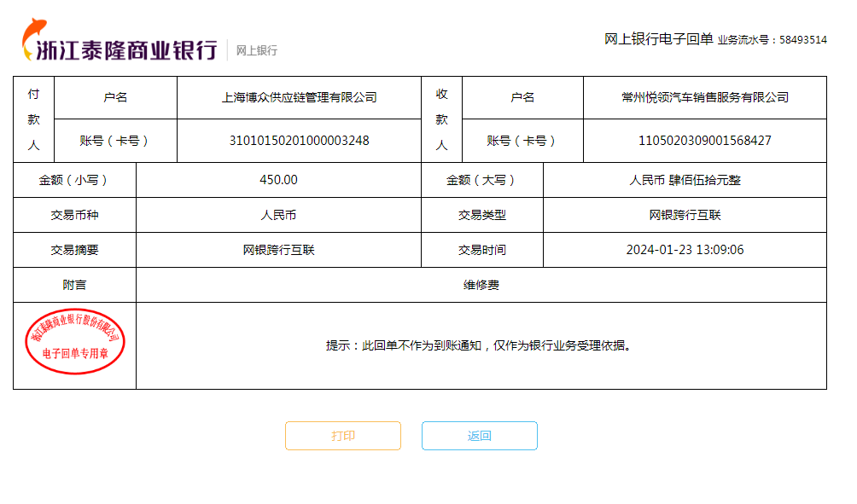The height and width of the screenshot is (504, 857).
Task: Click the business serial number 58493514
Action: click(x=802, y=40)
